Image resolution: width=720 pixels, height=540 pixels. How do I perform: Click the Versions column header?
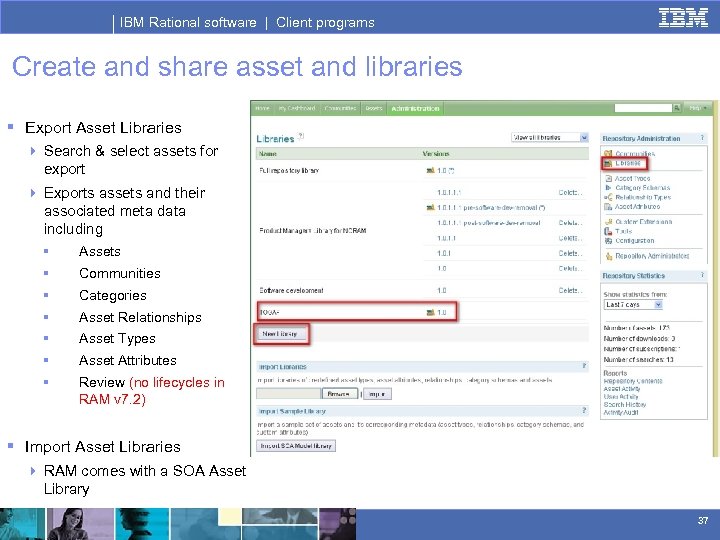point(436,154)
